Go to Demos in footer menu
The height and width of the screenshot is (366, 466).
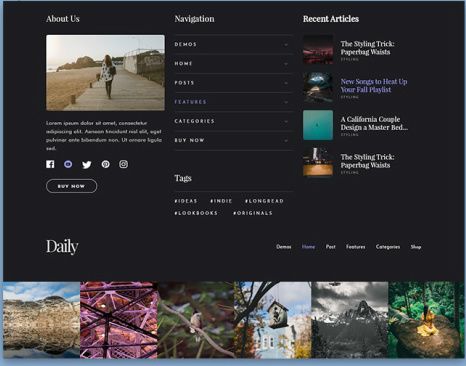coord(284,247)
